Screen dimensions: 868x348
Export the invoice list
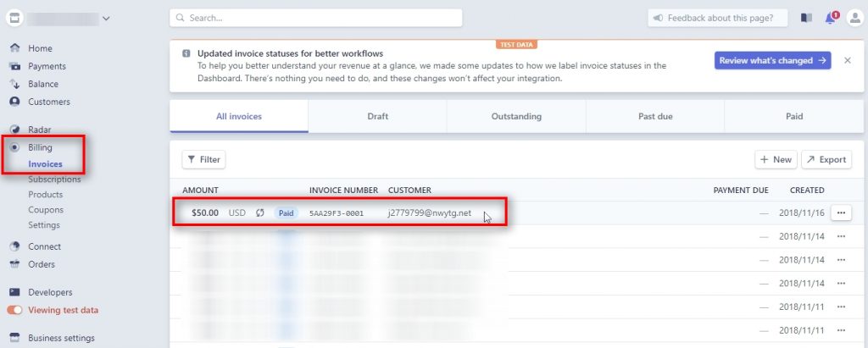pos(826,159)
